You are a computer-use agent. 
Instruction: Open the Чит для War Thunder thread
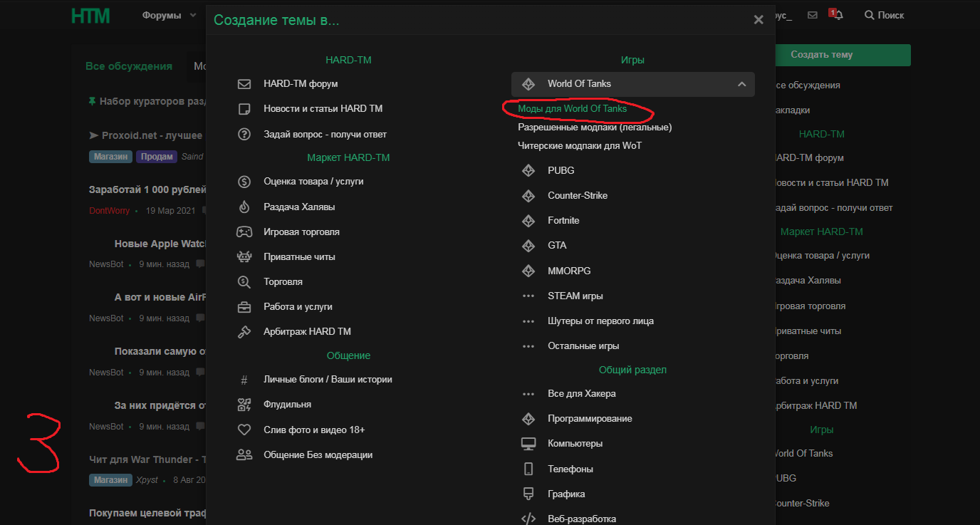coord(147,459)
